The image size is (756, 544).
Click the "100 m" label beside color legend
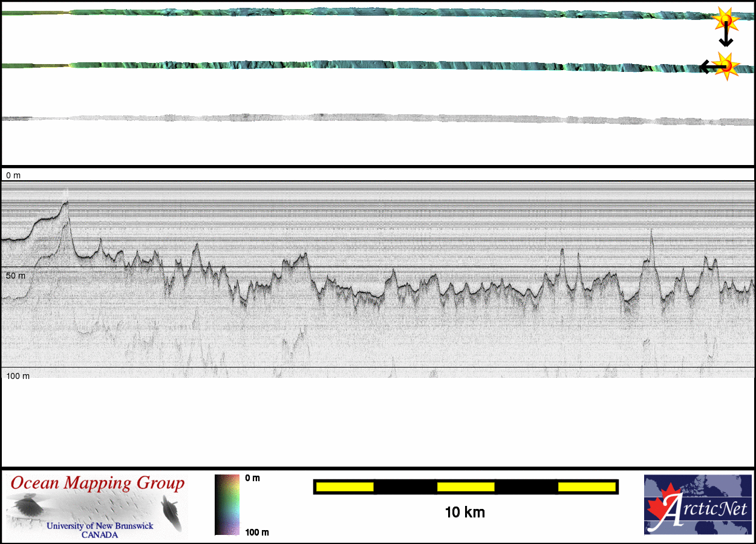pos(256,532)
